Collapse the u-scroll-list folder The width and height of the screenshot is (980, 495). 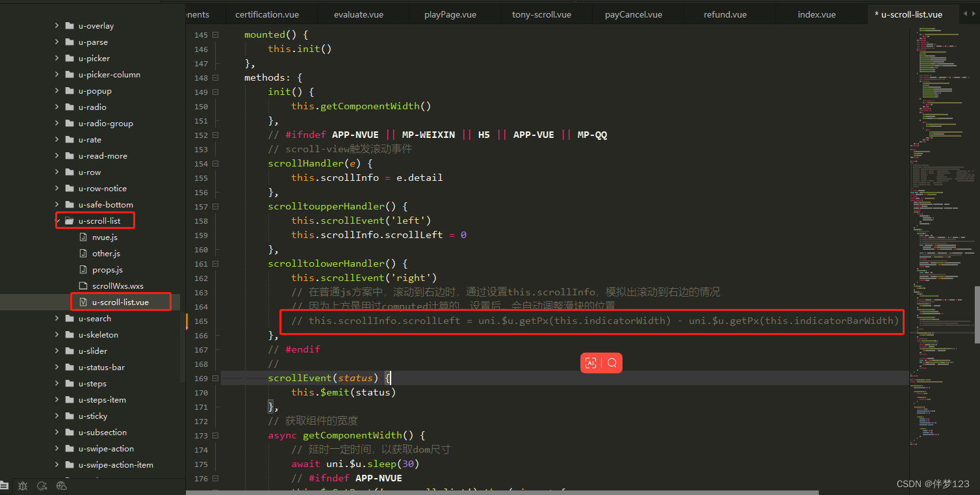pos(57,221)
